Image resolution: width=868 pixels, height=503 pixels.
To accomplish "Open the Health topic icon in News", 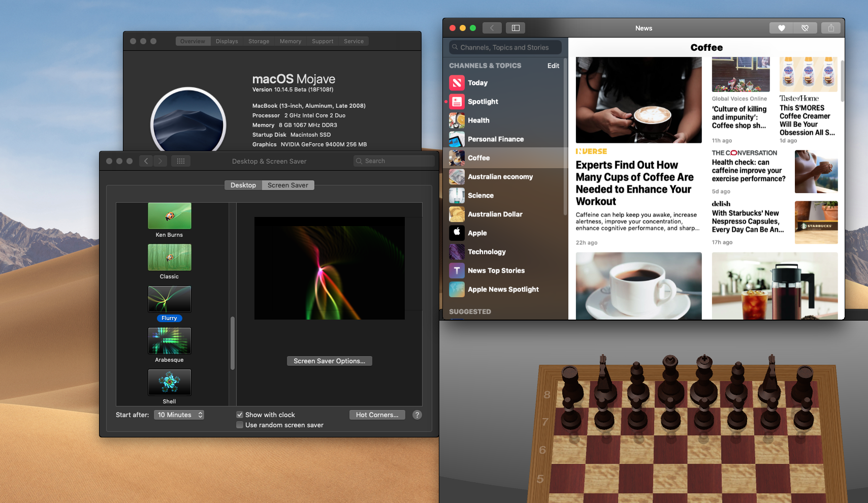I will 457,120.
